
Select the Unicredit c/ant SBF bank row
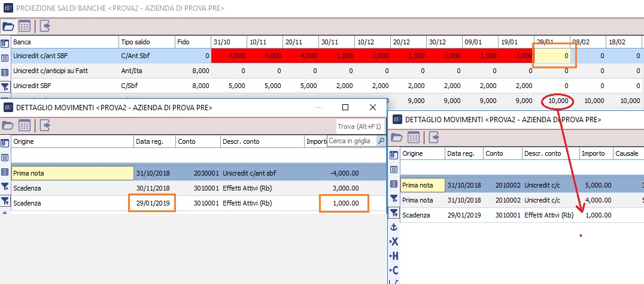[327, 56]
